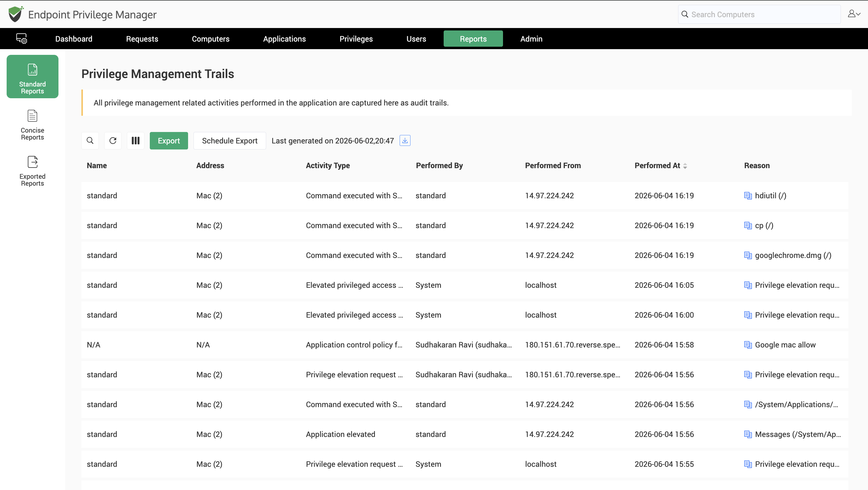
Task: Click the green Export button
Action: (x=169, y=140)
